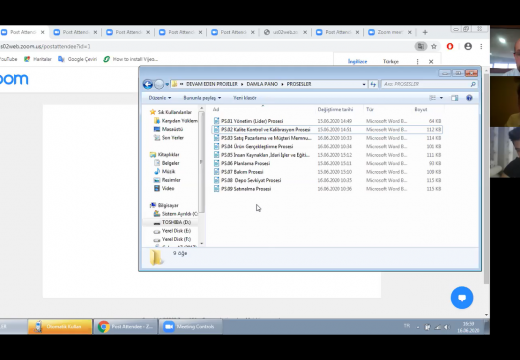Image resolution: width=520 pixels, height=360 pixels.
Task: Click the Explorer search field Ara: PROSESLER
Action: [x=429, y=84]
